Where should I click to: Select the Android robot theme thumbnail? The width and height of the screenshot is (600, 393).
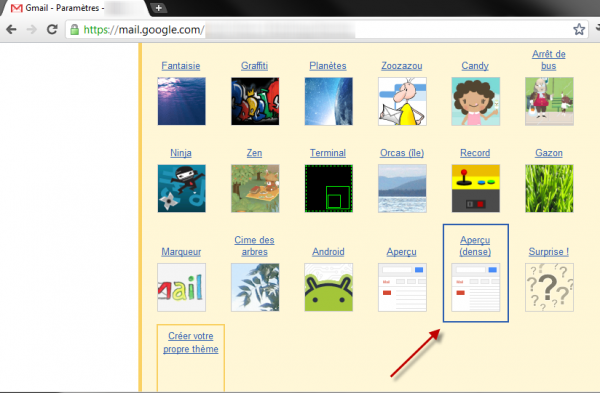(x=328, y=287)
